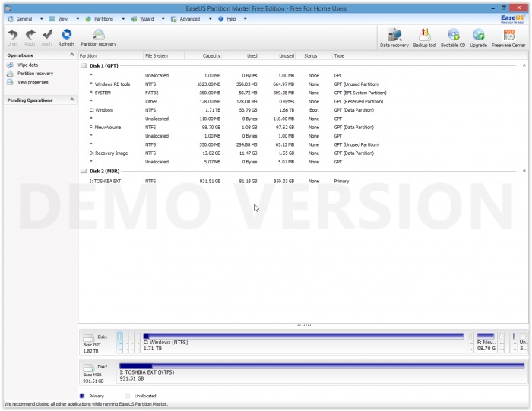Select the 110.00 MB Unallocated row
Viewport: 532px width, 411px height.
coord(303,119)
